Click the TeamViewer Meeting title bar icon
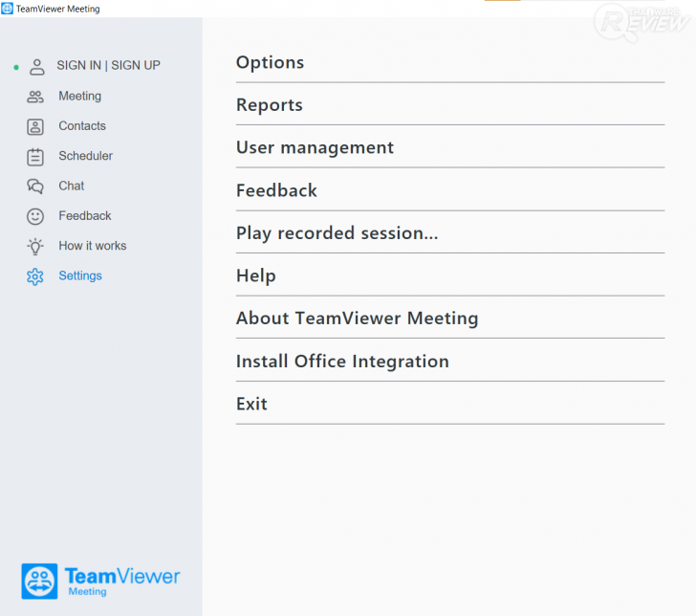The width and height of the screenshot is (696, 616). [7, 9]
